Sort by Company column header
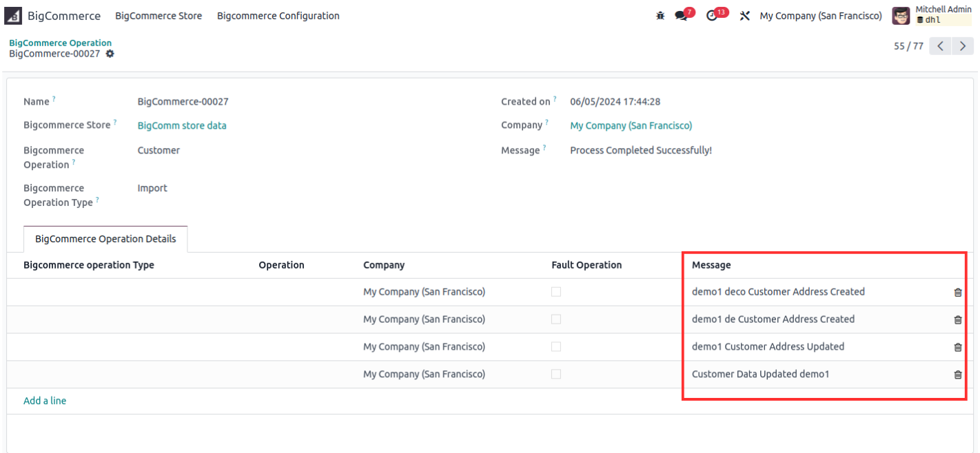The height and width of the screenshot is (453, 980). click(x=384, y=265)
